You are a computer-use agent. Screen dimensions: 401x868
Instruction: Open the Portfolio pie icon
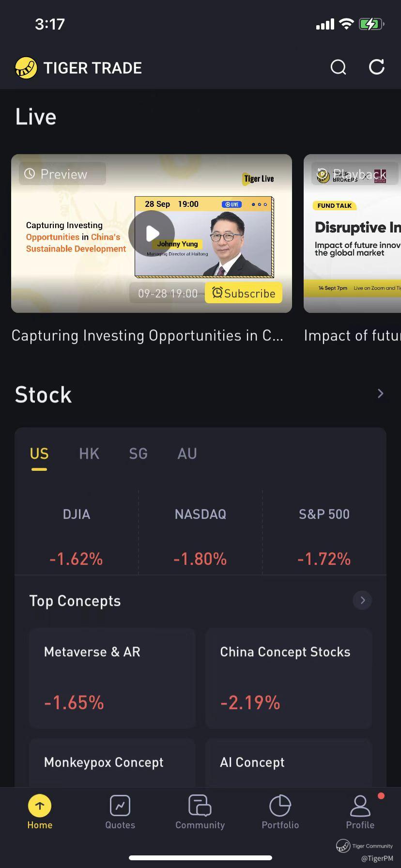[280, 806]
